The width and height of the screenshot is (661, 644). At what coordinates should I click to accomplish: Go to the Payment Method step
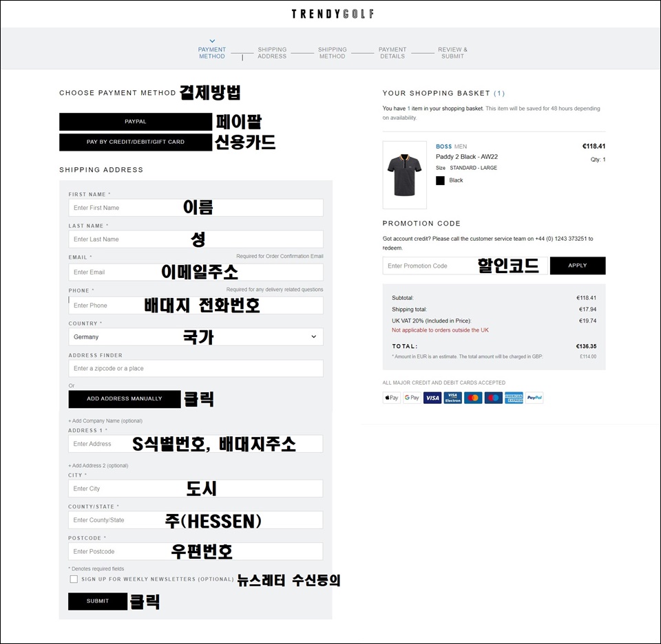tap(212, 53)
